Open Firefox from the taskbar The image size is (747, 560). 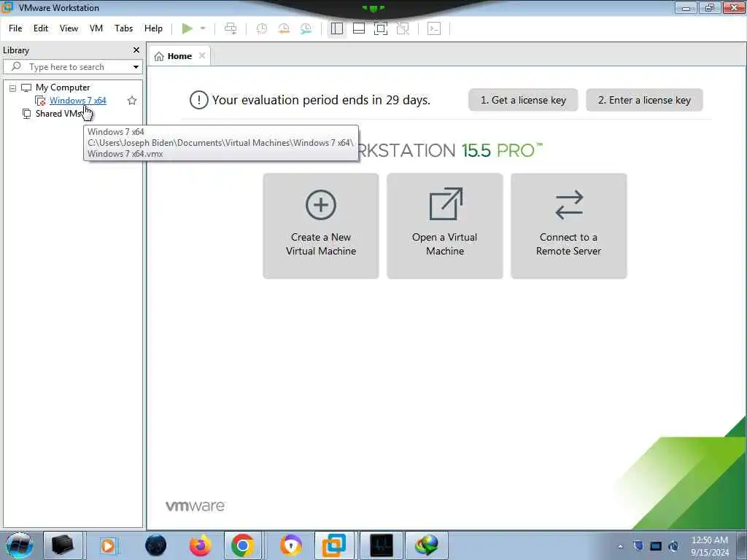tap(200, 545)
